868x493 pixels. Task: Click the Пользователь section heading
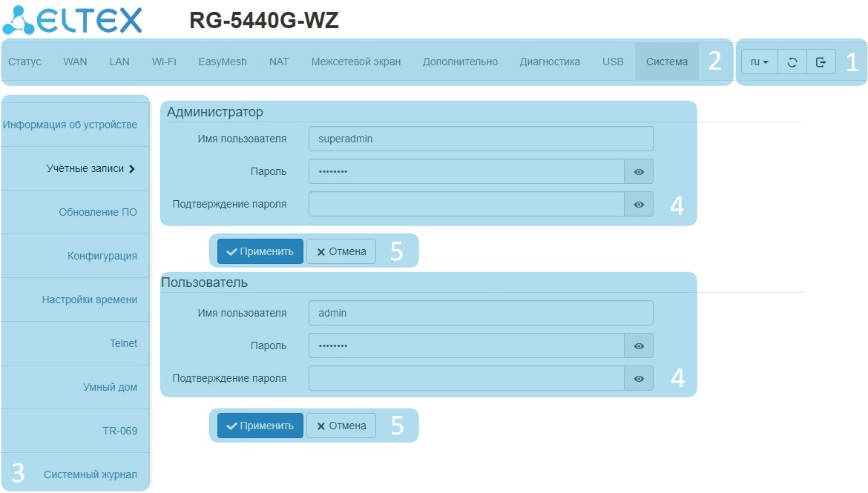(204, 282)
